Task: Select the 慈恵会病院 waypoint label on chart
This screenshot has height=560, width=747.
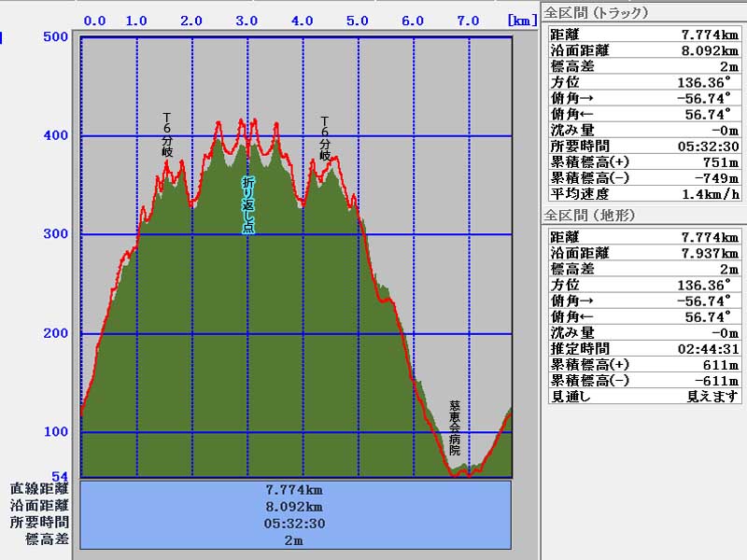Action: pyautogui.click(x=455, y=427)
